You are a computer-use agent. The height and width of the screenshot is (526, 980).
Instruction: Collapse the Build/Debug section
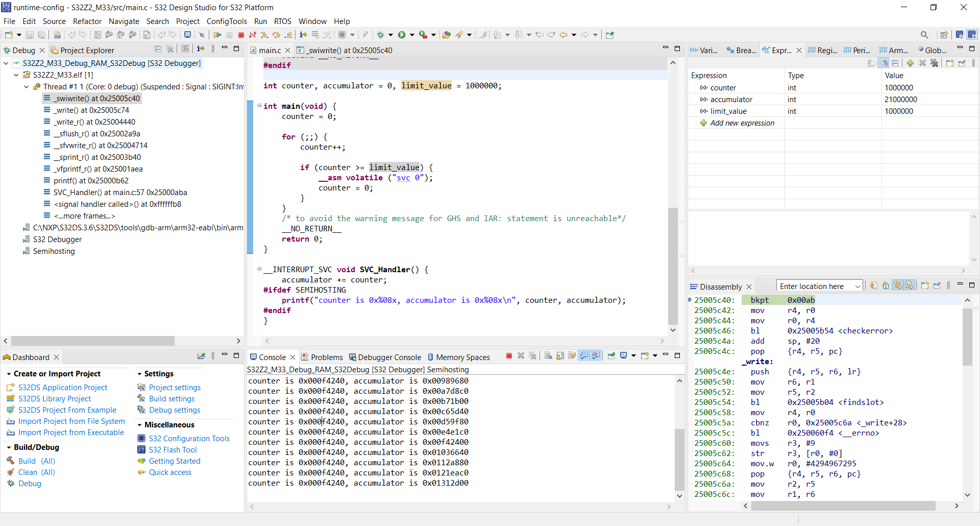click(x=9, y=447)
